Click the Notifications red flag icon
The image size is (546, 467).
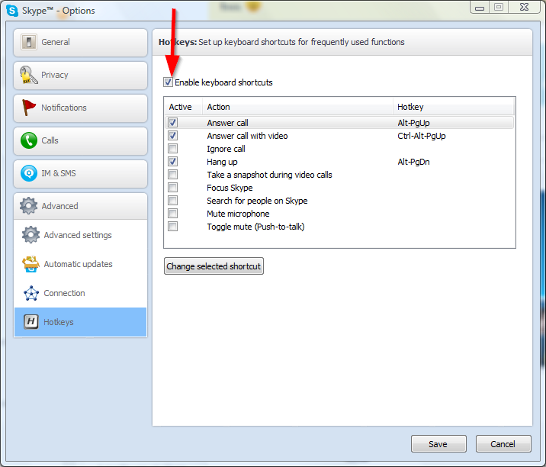pos(29,107)
